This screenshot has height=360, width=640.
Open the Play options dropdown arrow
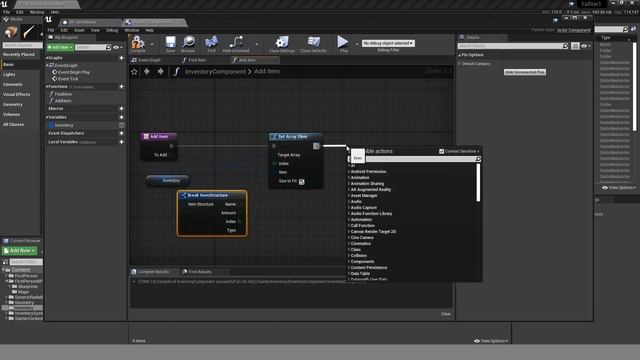point(357,44)
